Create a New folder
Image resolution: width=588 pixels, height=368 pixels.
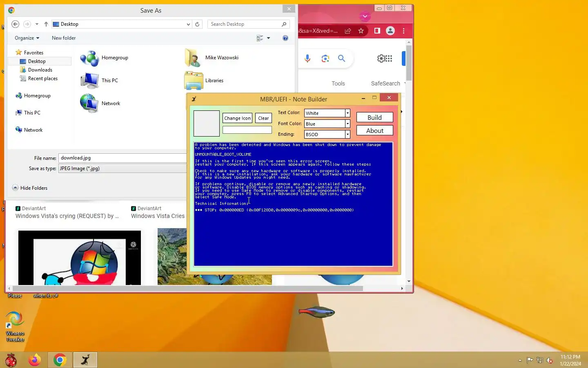click(64, 38)
